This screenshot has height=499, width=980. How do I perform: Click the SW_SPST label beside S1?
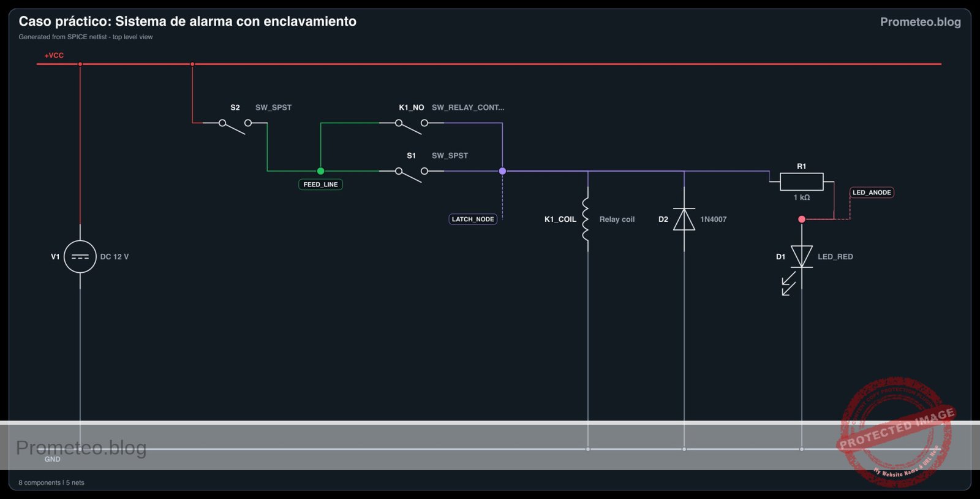(x=450, y=156)
